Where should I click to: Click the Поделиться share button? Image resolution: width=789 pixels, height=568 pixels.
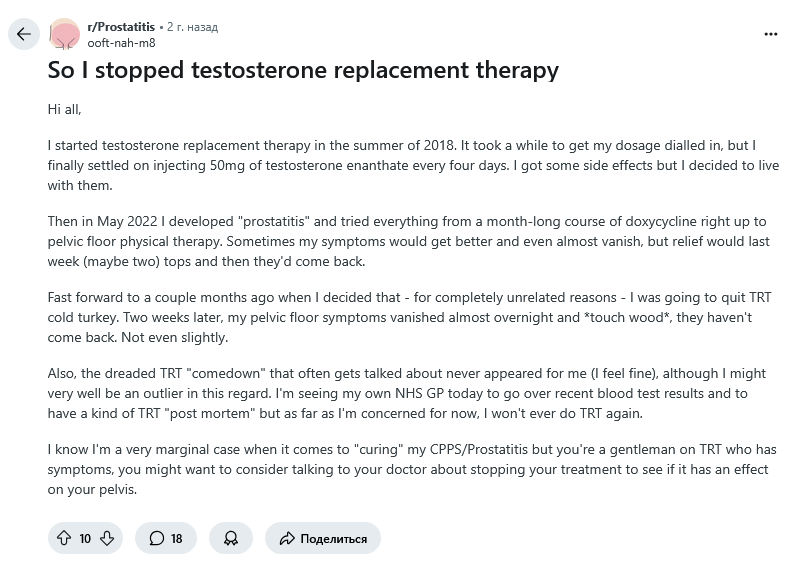pyautogui.click(x=323, y=538)
